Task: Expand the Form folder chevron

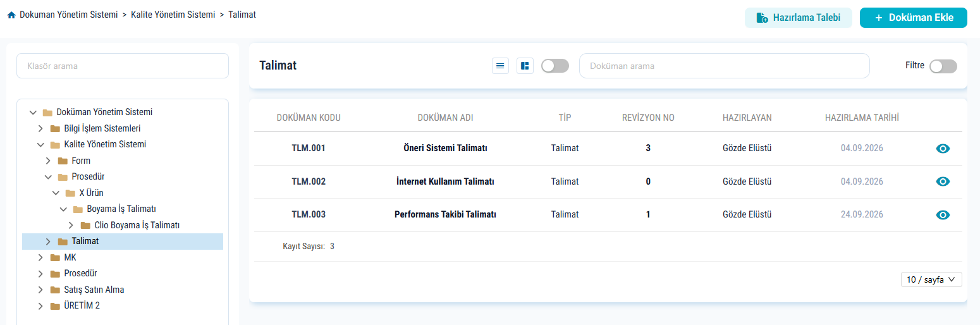Action: tap(48, 161)
